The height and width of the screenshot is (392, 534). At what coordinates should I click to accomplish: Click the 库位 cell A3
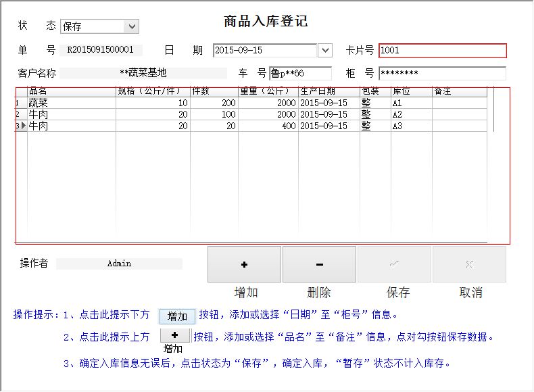412,126
